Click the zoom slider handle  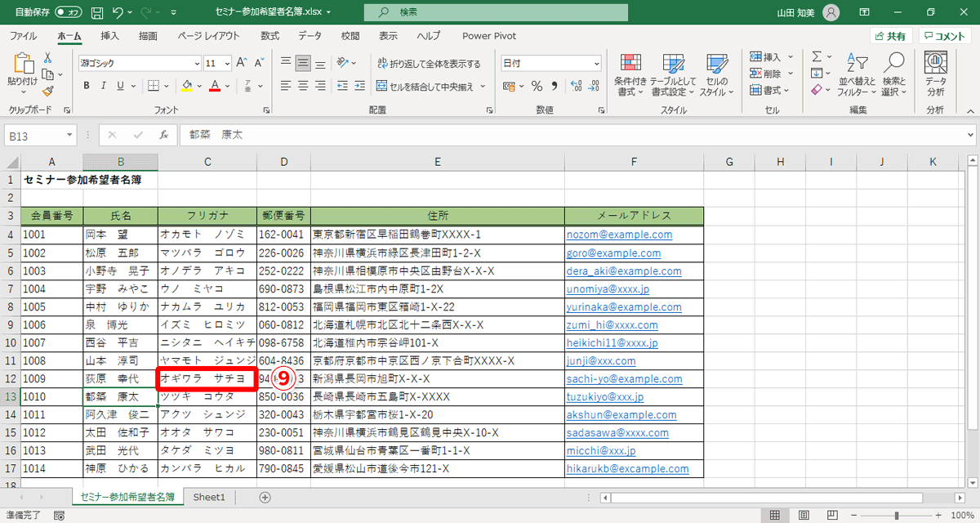pos(897,516)
